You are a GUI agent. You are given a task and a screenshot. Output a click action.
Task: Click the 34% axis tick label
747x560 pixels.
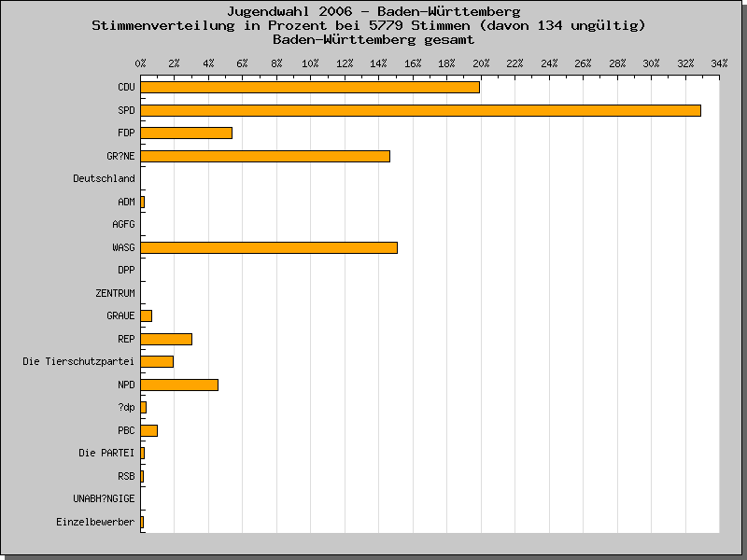[x=718, y=63]
